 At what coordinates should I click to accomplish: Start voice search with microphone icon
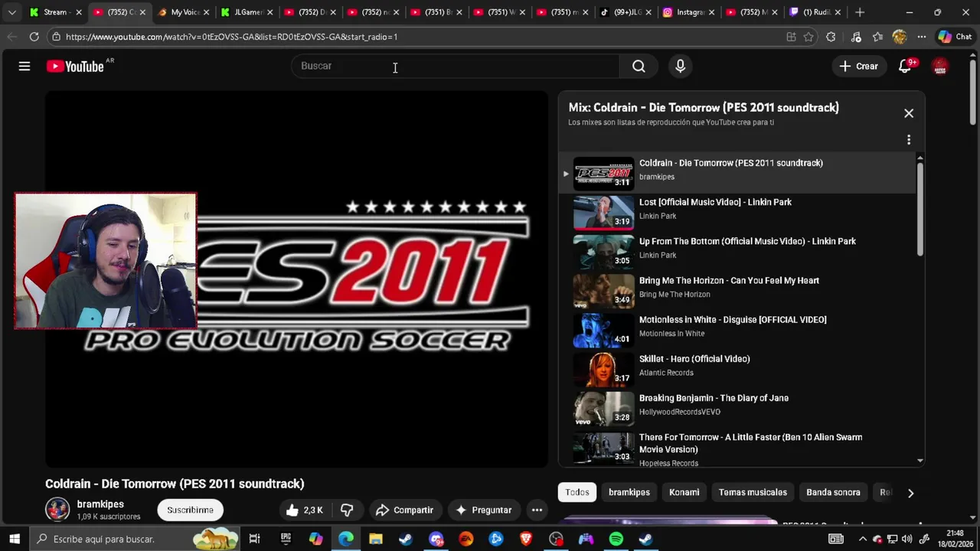coord(680,66)
